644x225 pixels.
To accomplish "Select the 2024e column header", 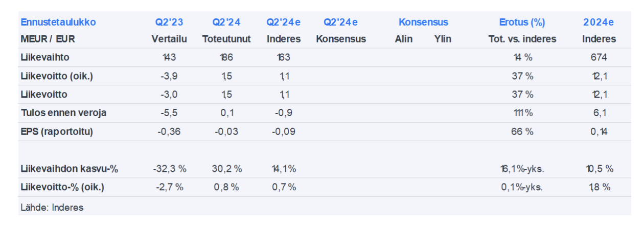I will pyautogui.click(x=599, y=22).
